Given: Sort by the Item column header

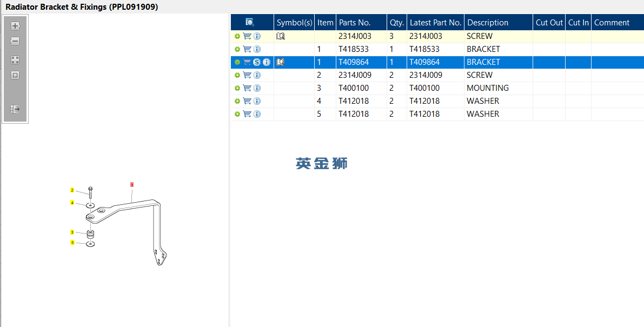Looking at the screenshot, I should click(x=326, y=23).
